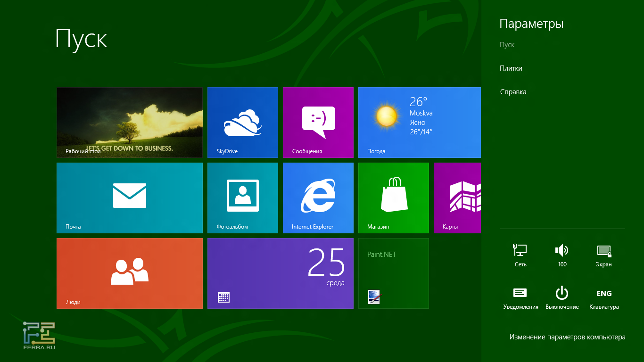
Task: Launch the Paint.NET tile
Action: pyautogui.click(x=393, y=273)
